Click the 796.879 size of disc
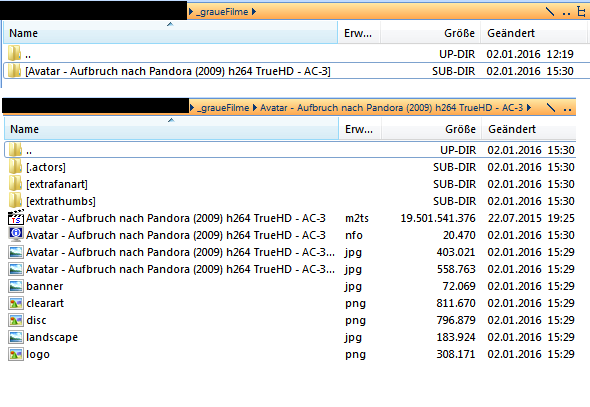The height and width of the screenshot is (407, 590). pyautogui.click(x=456, y=320)
